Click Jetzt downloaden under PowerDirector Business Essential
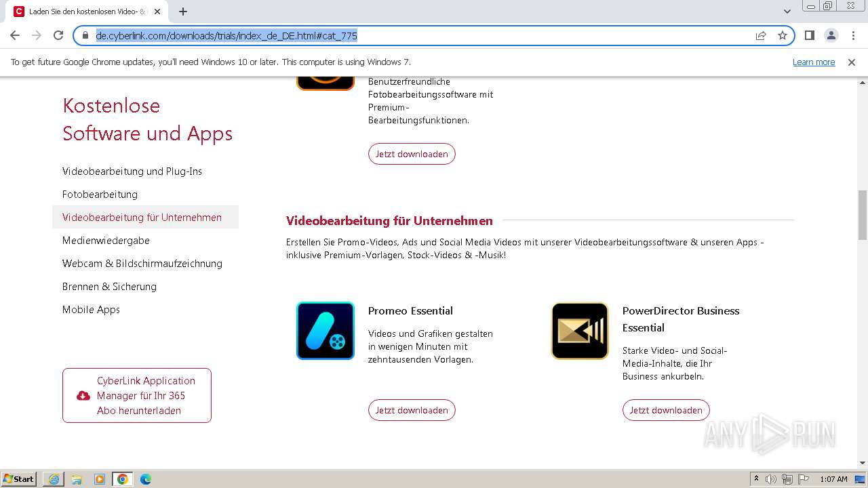868x488 pixels. [666, 410]
